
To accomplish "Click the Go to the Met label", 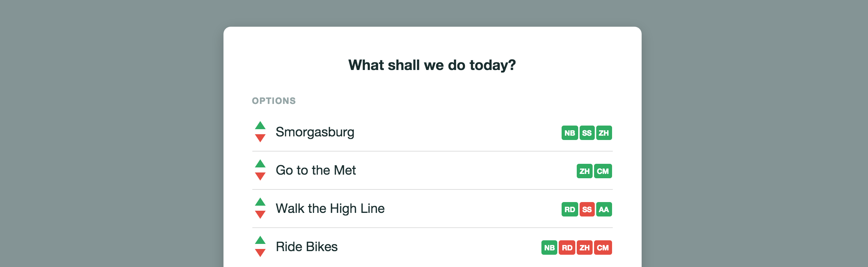I will [x=315, y=170].
